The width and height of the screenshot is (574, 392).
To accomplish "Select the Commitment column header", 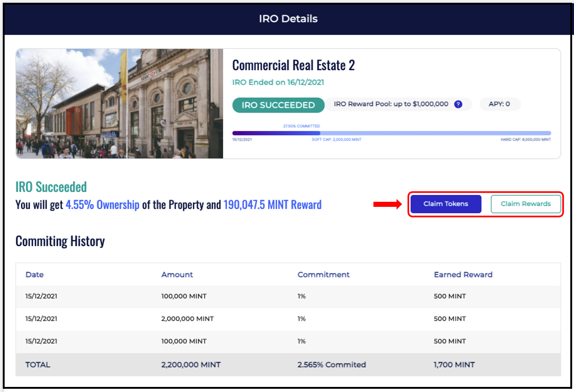I will point(324,275).
